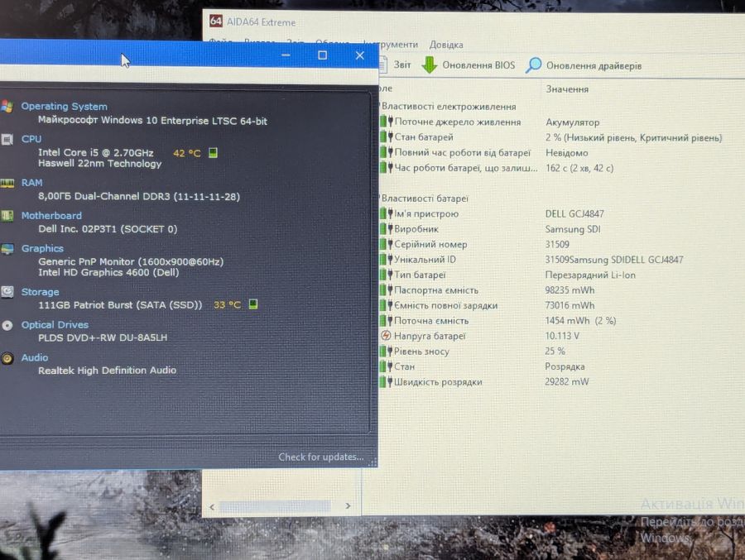Click the value 10.113 V
This screenshot has width=745, height=560.
[562, 336]
